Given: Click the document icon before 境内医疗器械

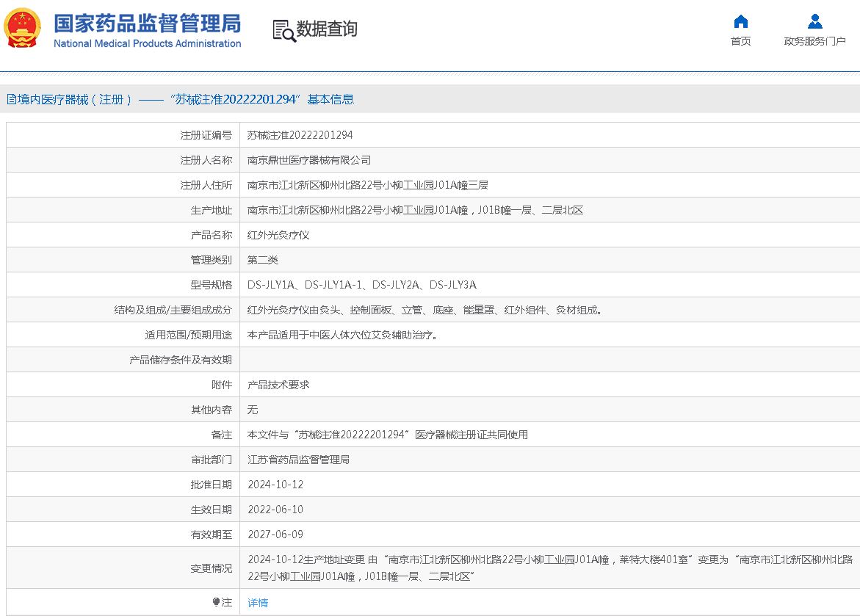Looking at the screenshot, I should [11, 99].
